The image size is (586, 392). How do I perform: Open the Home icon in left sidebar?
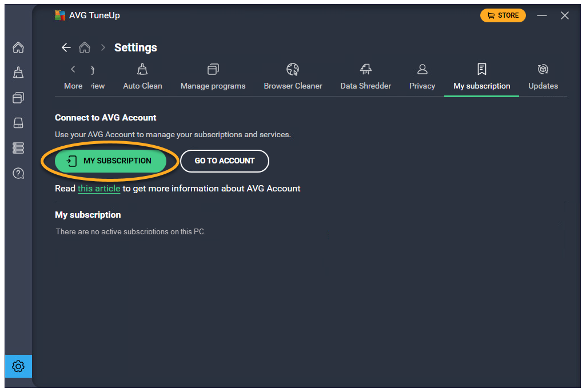click(18, 47)
